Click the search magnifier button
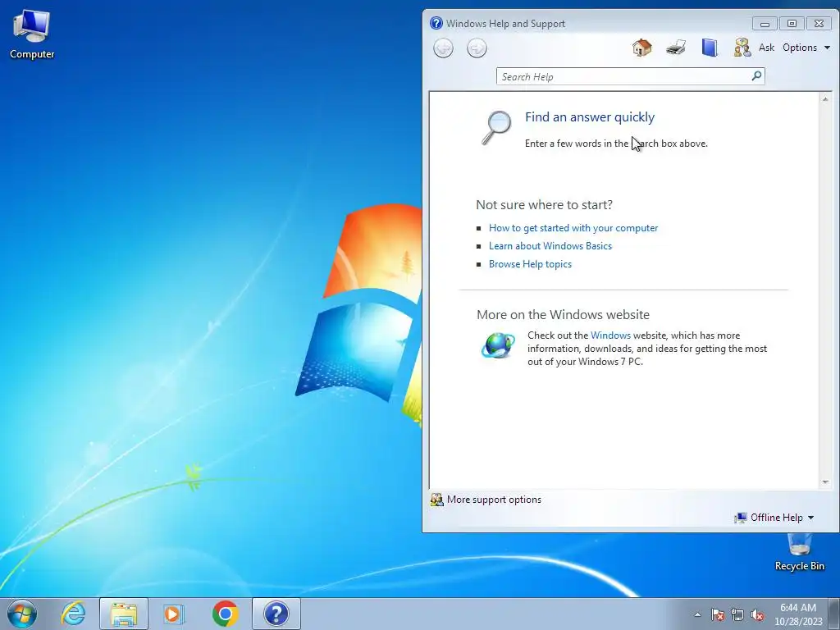Image resolution: width=840 pixels, height=630 pixels. pos(756,76)
